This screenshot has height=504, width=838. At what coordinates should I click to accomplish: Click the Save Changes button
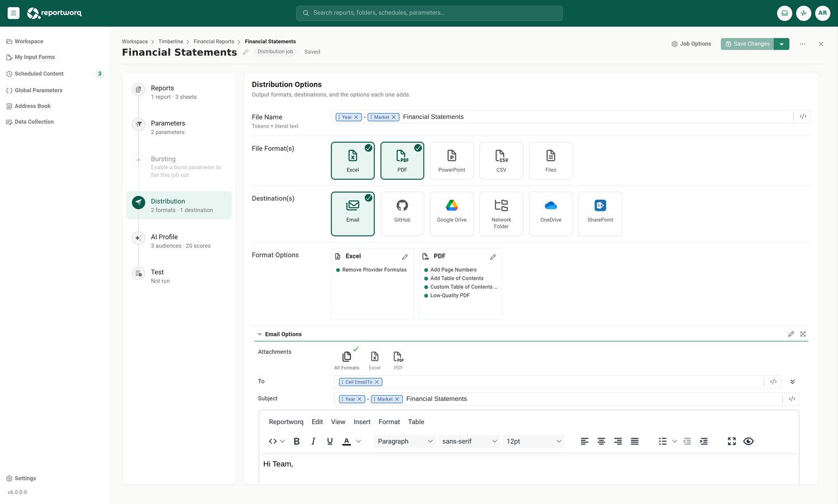pyautogui.click(x=747, y=44)
